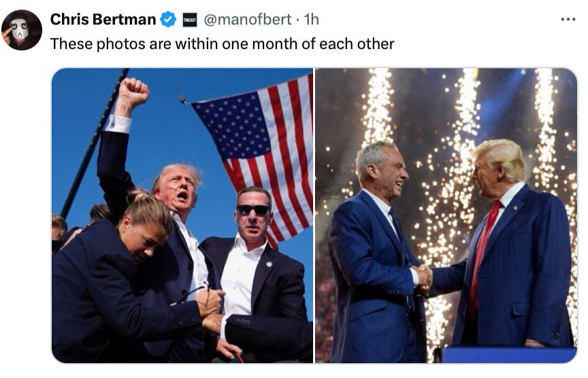Image resolution: width=588 pixels, height=378 pixels.
Task: Click the tweet text about photos
Action: 222,44
